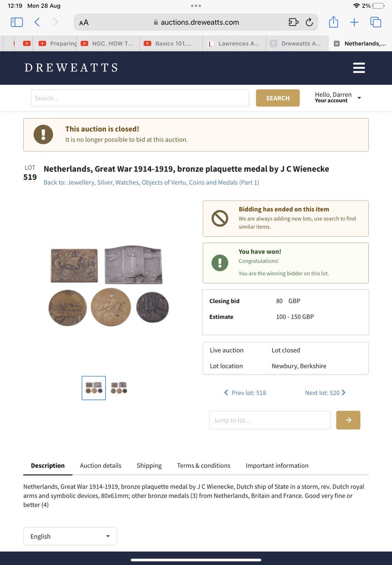Reload the page with the refresh icon
This screenshot has height=565, width=392.
point(309,22)
